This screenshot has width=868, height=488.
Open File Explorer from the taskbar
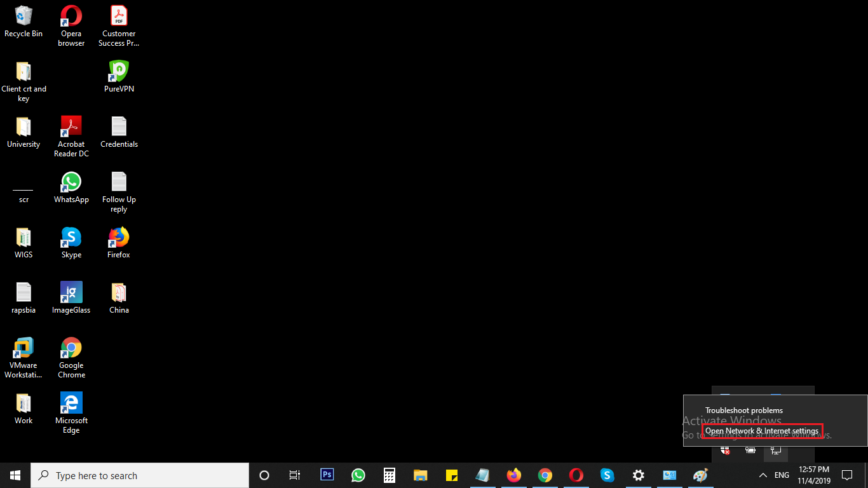(x=421, y=475)
